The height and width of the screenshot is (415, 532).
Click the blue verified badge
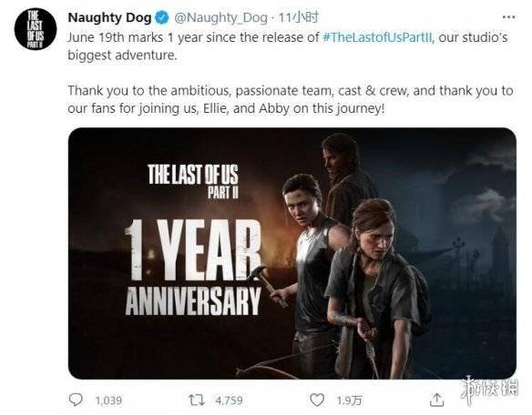tap(162, 17)
